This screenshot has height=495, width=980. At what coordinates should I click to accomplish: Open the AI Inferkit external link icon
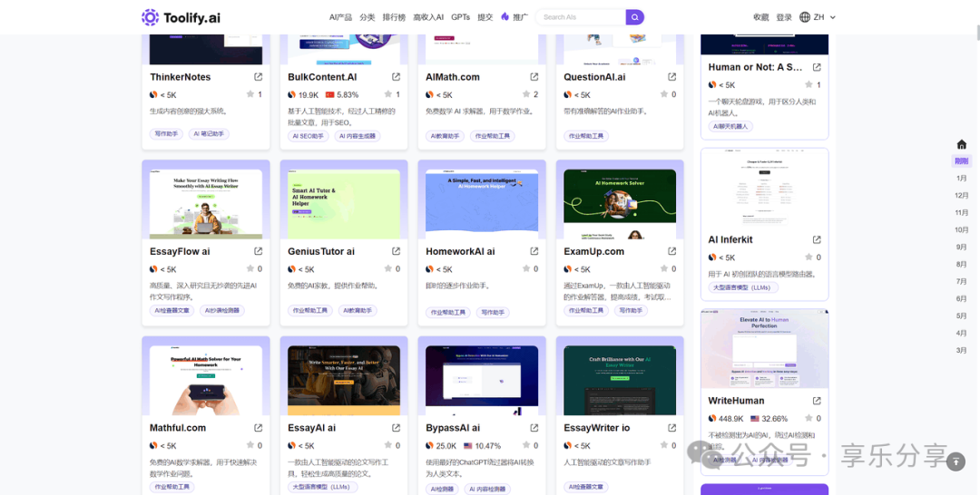click(x=816, y=240)
